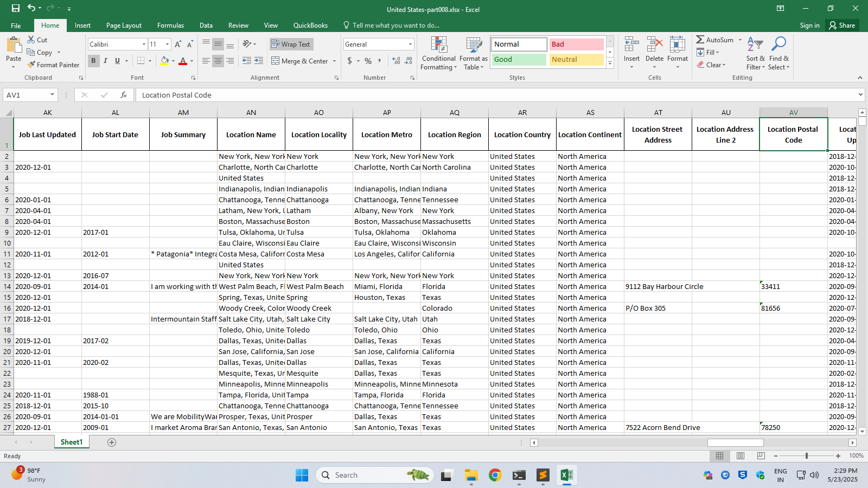Switch to the Insert tab

[x=82, y=25]
